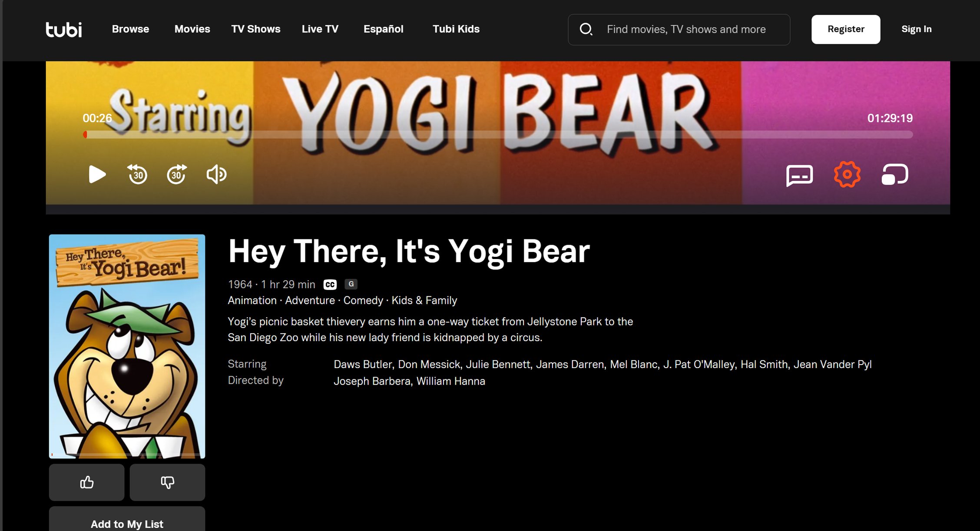Open the Adventure genre link

tap(310, 300)
